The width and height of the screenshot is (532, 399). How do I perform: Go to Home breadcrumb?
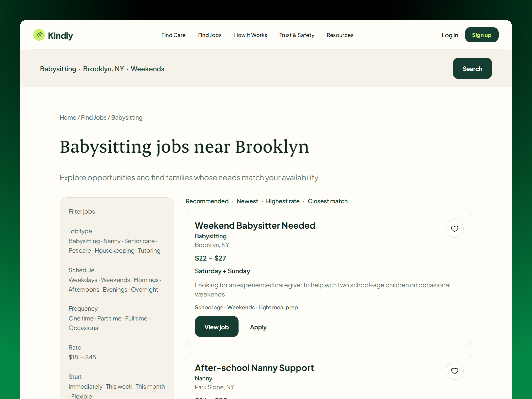click(x=68, y=117)
